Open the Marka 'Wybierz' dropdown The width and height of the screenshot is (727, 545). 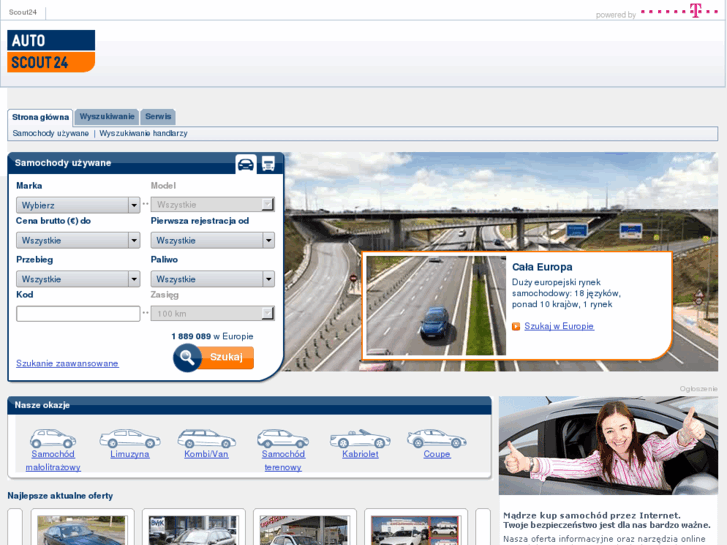78,205
